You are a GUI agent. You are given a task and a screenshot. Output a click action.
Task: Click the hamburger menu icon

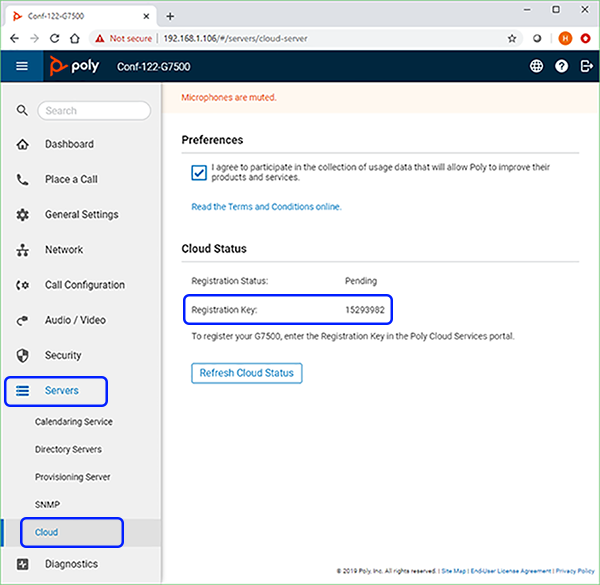click(x=22, y=67)
